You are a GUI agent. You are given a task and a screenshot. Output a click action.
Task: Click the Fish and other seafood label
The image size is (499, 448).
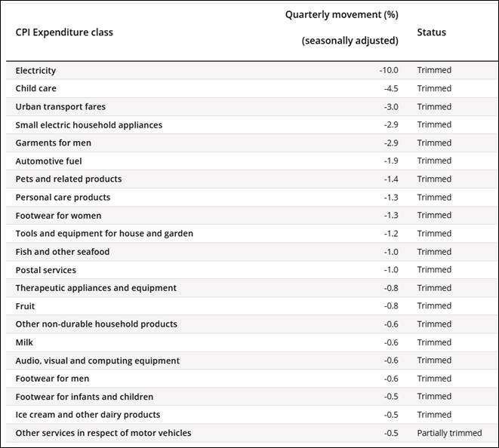coord(62,252)
